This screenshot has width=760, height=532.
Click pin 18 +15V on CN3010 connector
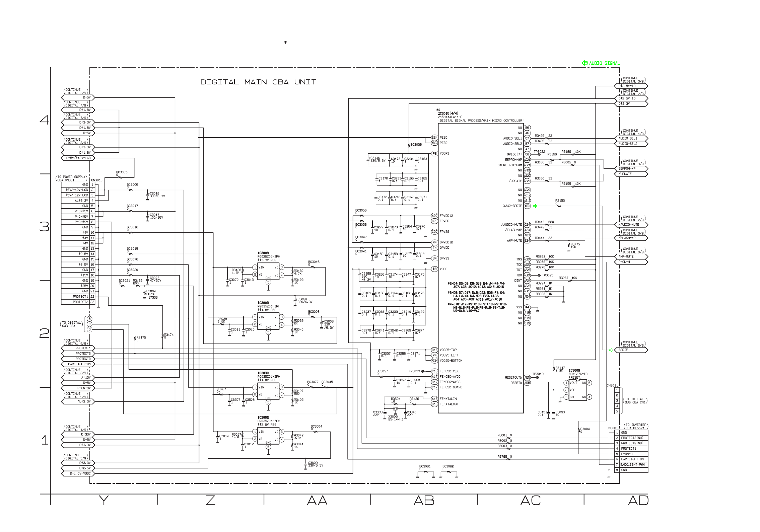(x=84, y=275)
